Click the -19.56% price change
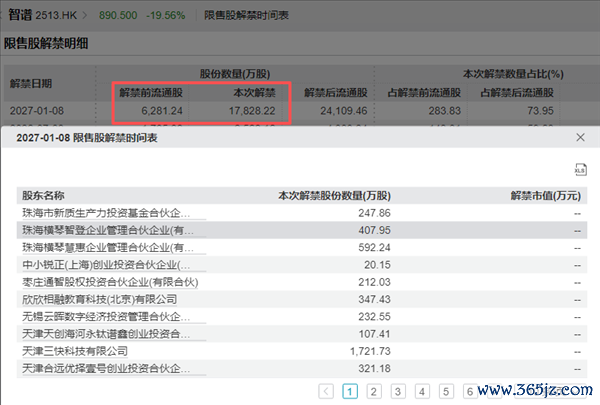 (x=166, y=15)
